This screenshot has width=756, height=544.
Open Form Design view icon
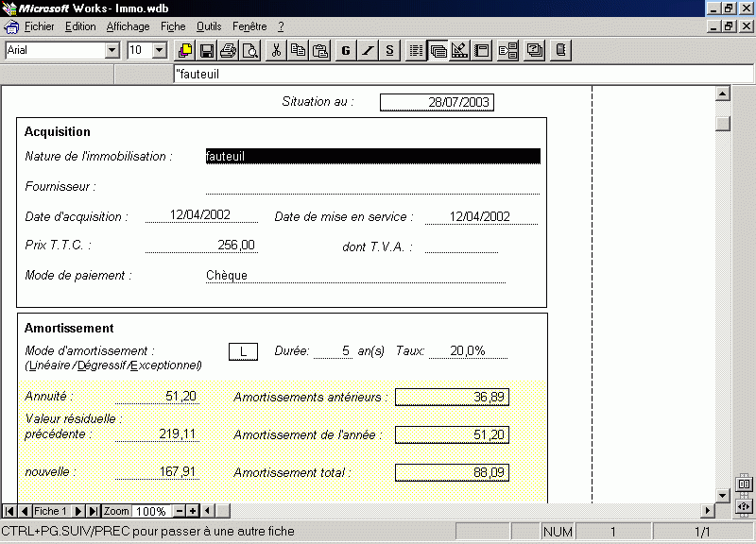[459, 50]
